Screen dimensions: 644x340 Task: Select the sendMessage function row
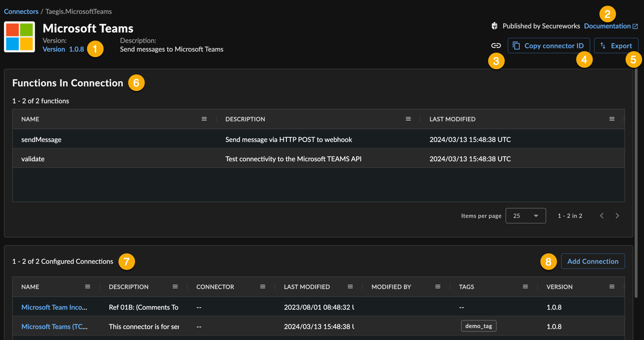[318, 139]
